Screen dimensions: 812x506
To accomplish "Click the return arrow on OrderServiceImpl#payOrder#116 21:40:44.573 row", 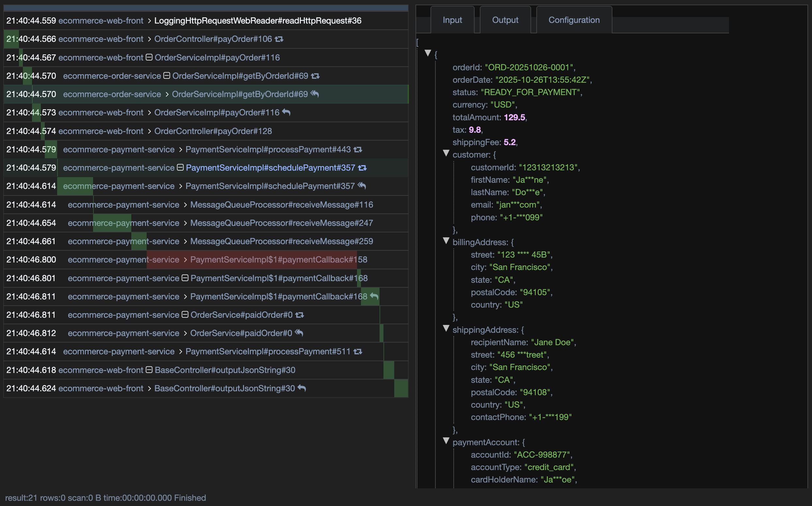I will click(x=286, y=112).
